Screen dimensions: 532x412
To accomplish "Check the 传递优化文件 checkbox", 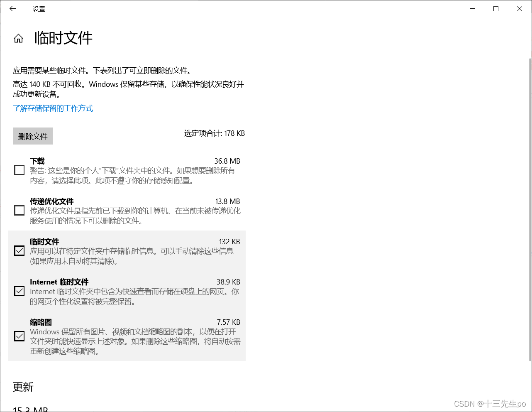I will click(x=19, y=210).
